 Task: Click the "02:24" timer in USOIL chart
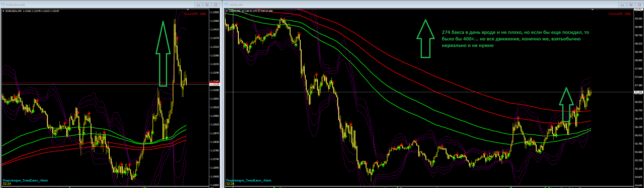click(x=230, y=184)
